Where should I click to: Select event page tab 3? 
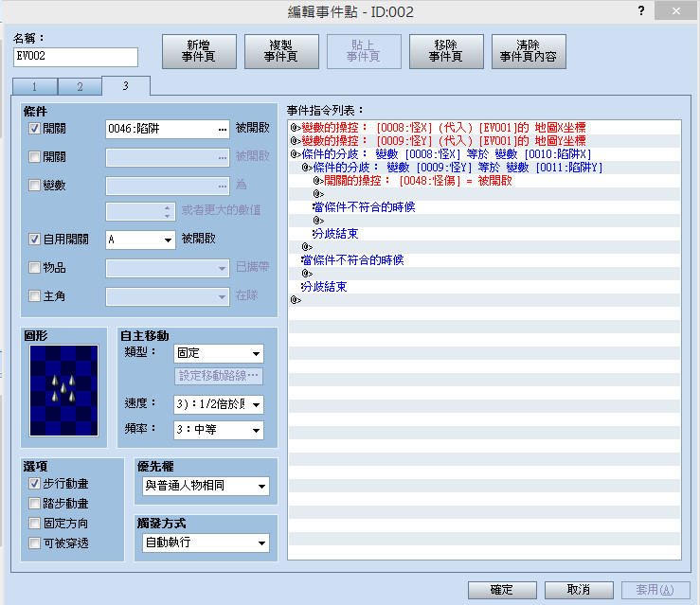click(126, 85)
